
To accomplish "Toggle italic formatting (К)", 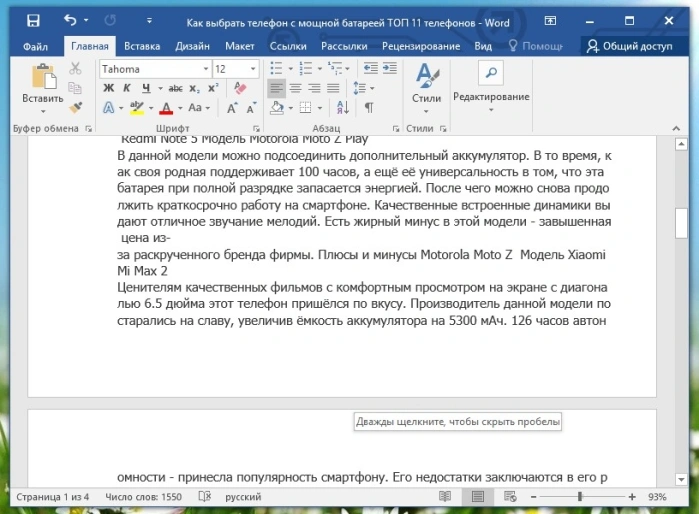I will 127,88.
